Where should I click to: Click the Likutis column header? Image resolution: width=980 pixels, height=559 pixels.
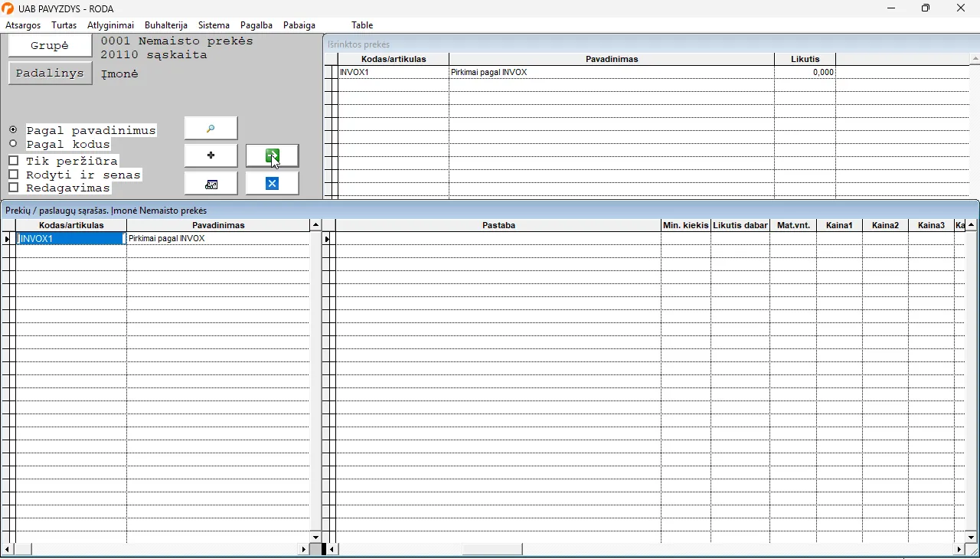click(805, 59)
